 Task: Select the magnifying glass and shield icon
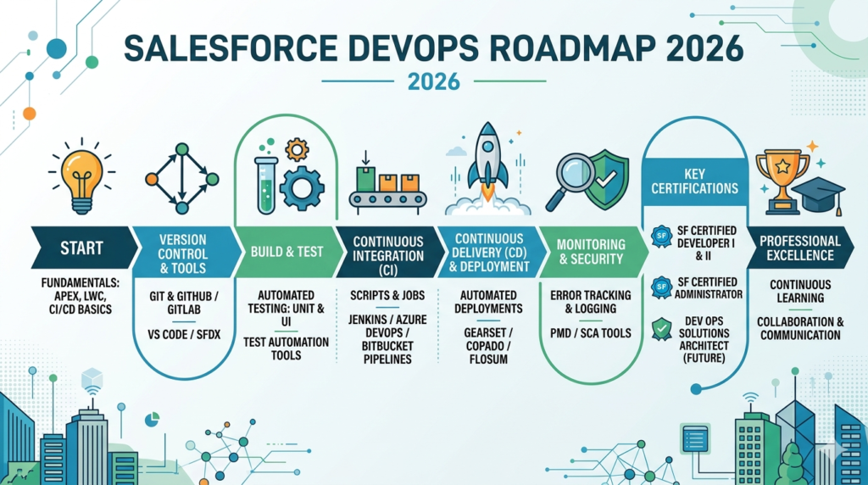tap(587, 180)
